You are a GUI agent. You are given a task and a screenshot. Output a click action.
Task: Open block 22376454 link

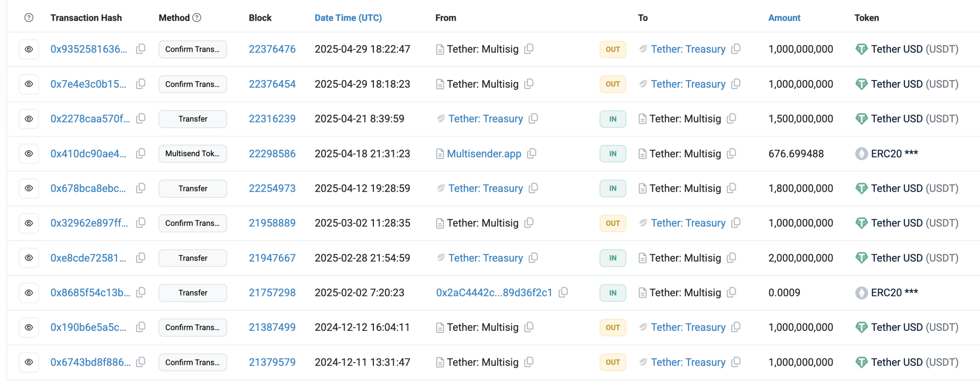tap(272, 84)
